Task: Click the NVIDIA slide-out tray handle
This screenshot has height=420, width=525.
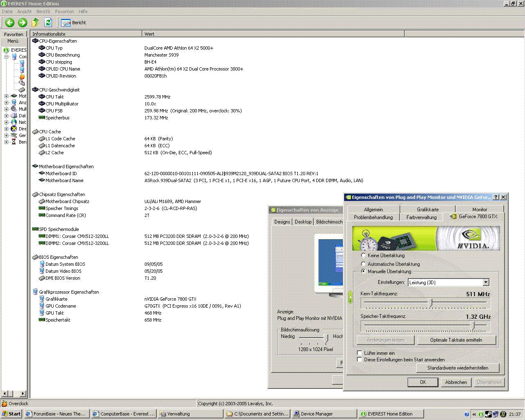Action: point(350,297)
